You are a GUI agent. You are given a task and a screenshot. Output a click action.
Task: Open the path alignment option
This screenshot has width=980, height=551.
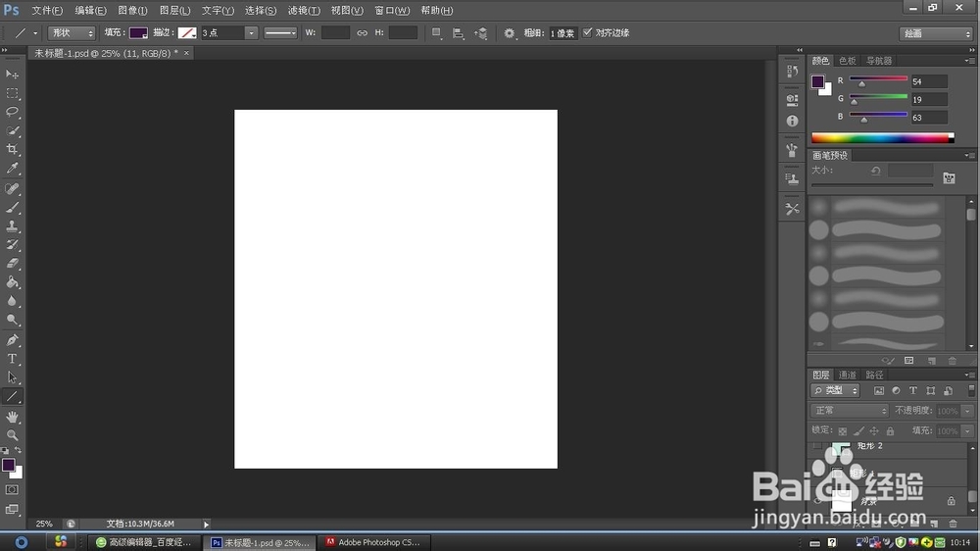[x=458, y=33]
